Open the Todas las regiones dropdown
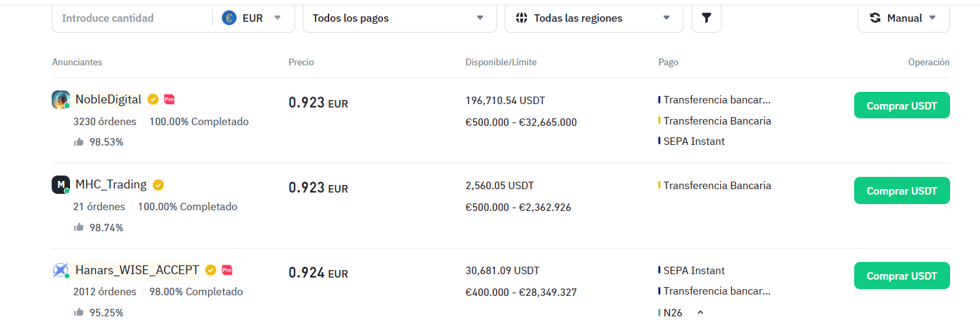 click(x=594, y=18)
